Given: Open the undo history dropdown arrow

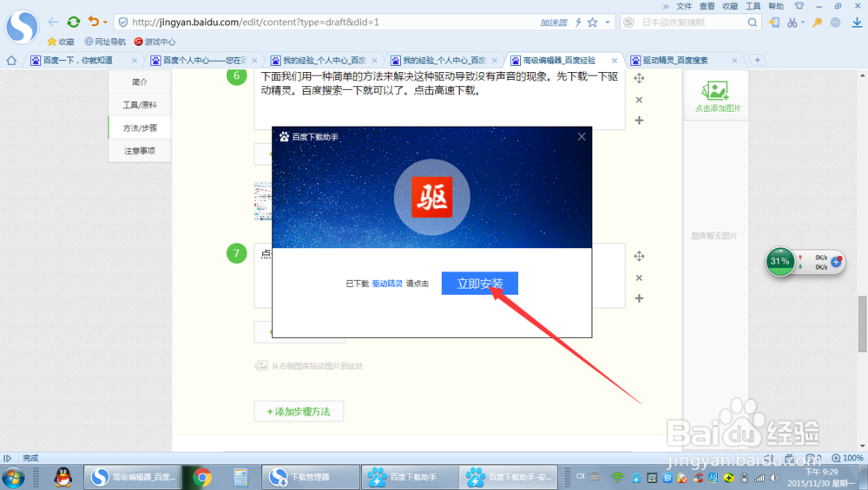Looking at the screenshot, I should tap(105, 23).
